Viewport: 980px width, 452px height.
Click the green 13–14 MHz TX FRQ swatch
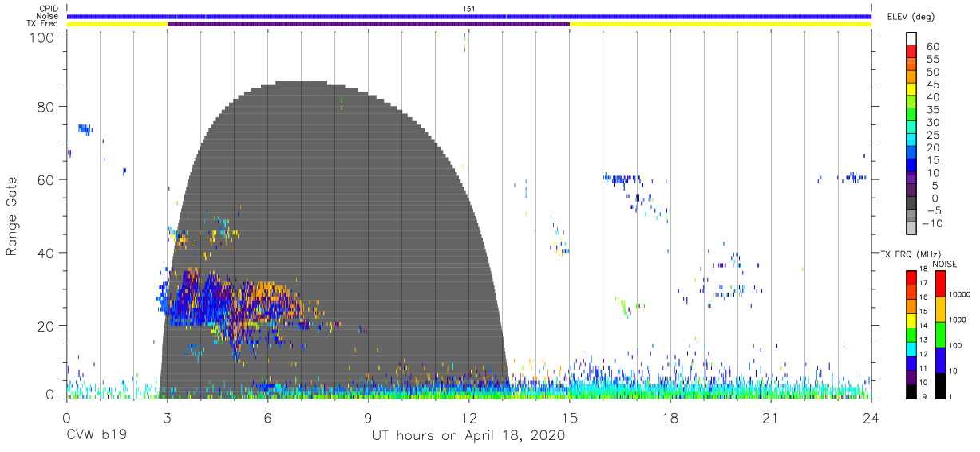[x=911, y=334]
